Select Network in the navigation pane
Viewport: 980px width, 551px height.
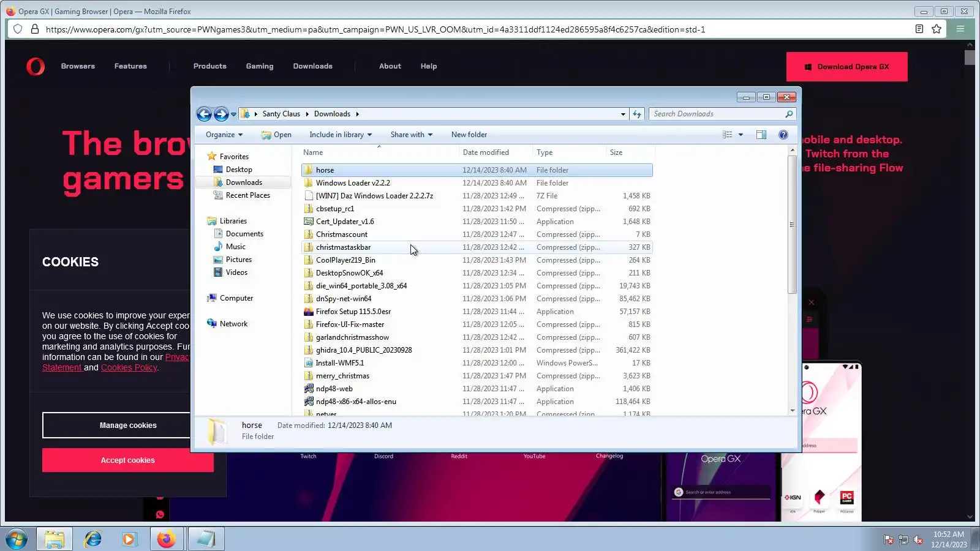[234, 324]
